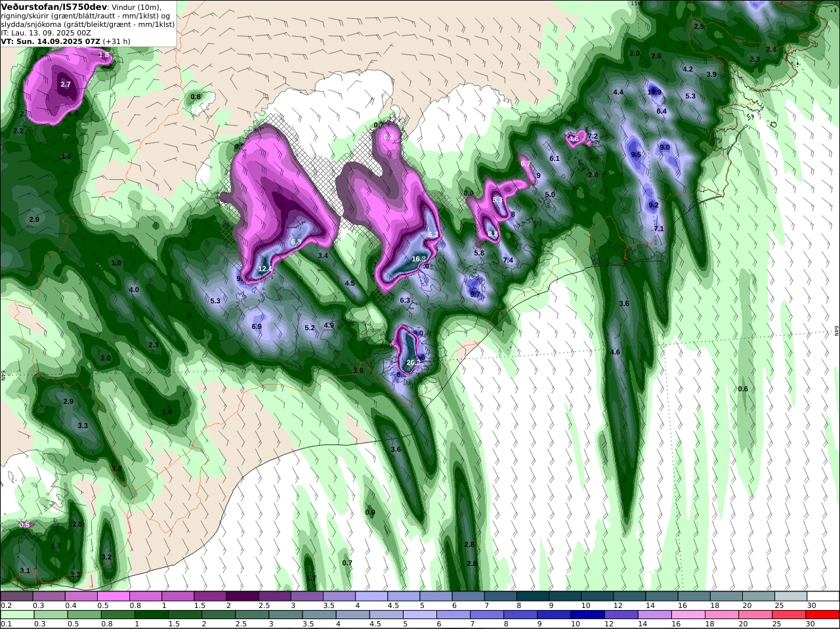The image size is (840, 629).
Task: Click the 8.8 snowfall value on the map
Action: 493,234
